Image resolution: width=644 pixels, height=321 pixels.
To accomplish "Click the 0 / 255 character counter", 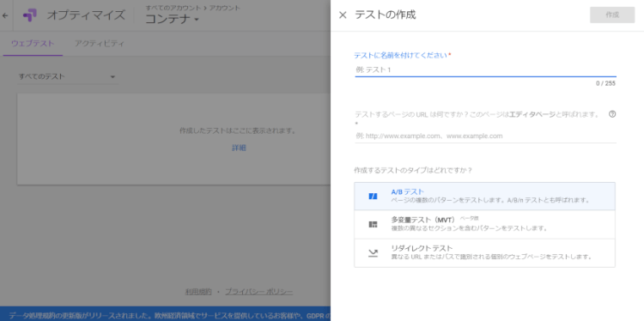I will [x=606, y=83].
